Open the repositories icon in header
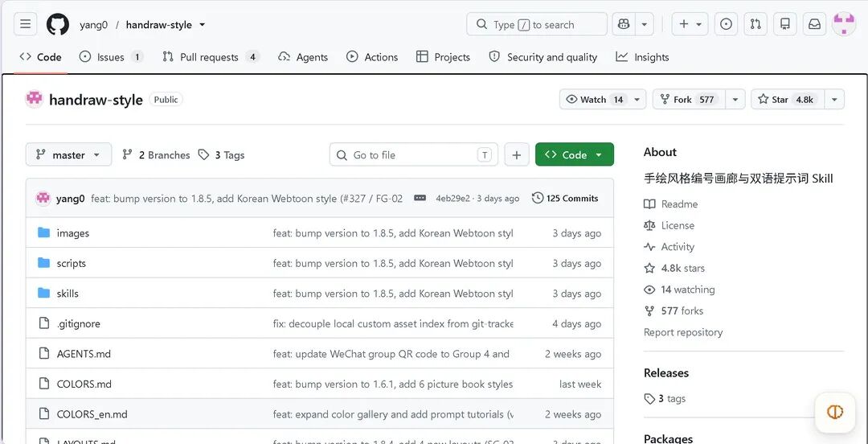 (x=785, y=24)
